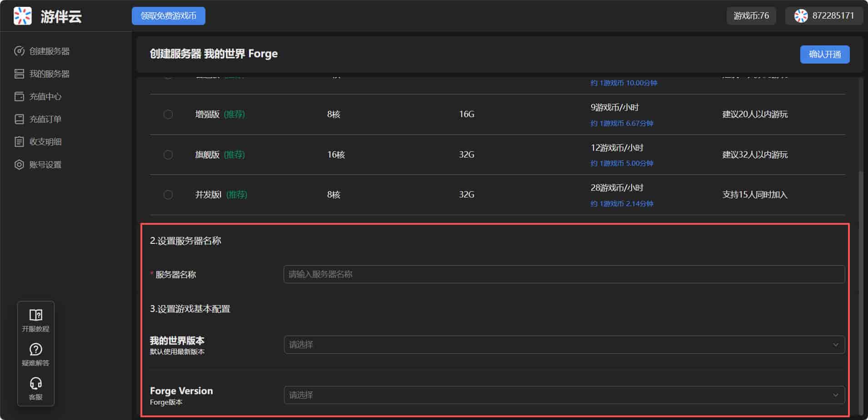Open the 我的世界版本 dropdown
The height and width of the screenshot is (420, 868).
(x=564, y=345)
